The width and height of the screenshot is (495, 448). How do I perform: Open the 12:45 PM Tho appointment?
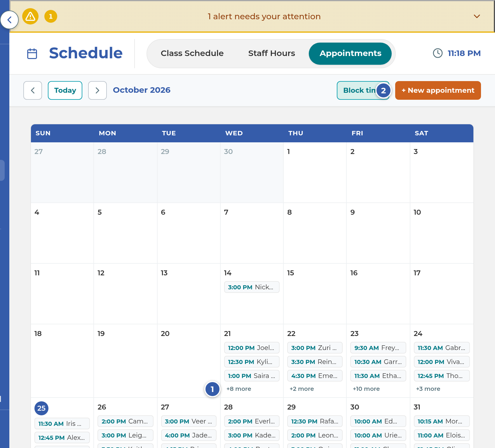442,376
